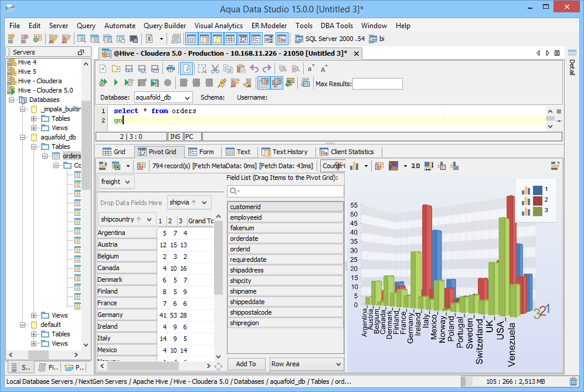The height and width of the screenshot is (392, 584).
Task: Click the Print icon in editor toolbar
Action: [170, 69]
